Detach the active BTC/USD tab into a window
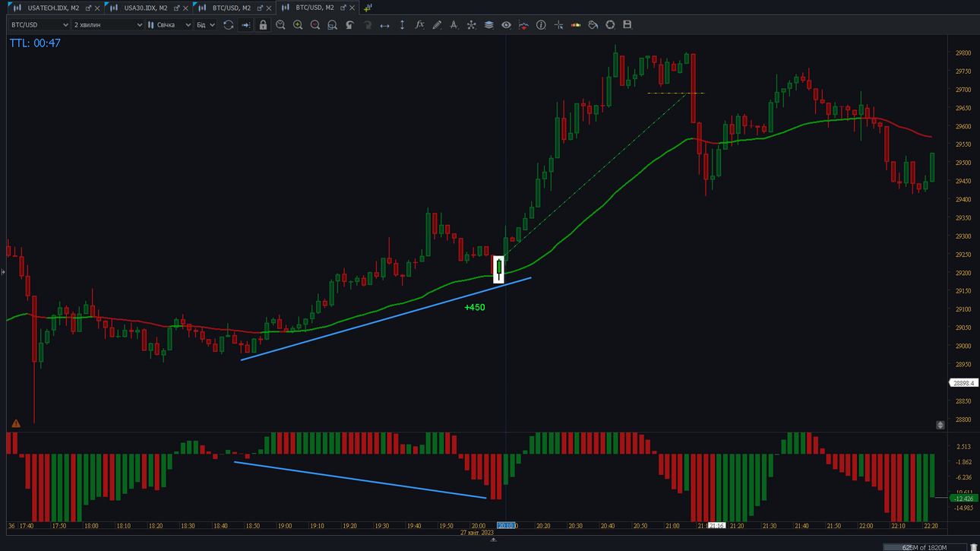The height and width of the screenshot is (551, 980). (343, 8)
